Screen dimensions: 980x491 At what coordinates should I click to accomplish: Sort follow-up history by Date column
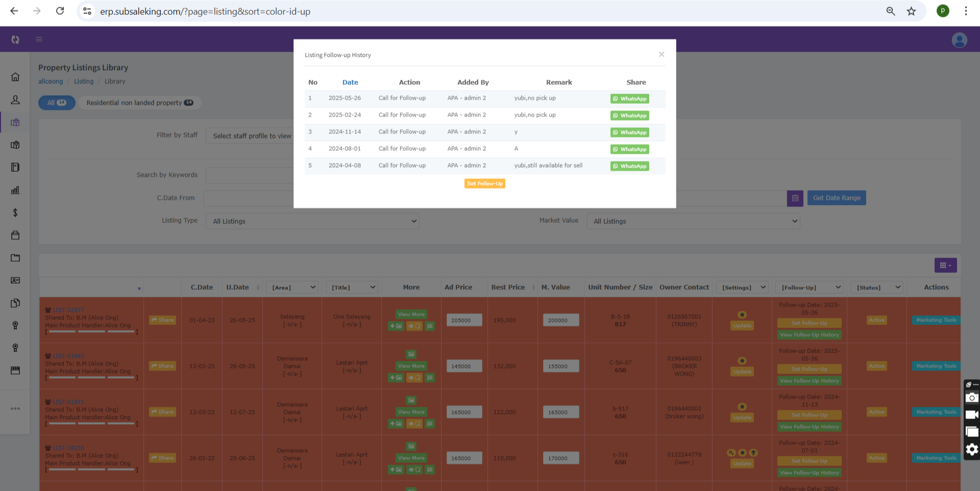pos(350,82)
